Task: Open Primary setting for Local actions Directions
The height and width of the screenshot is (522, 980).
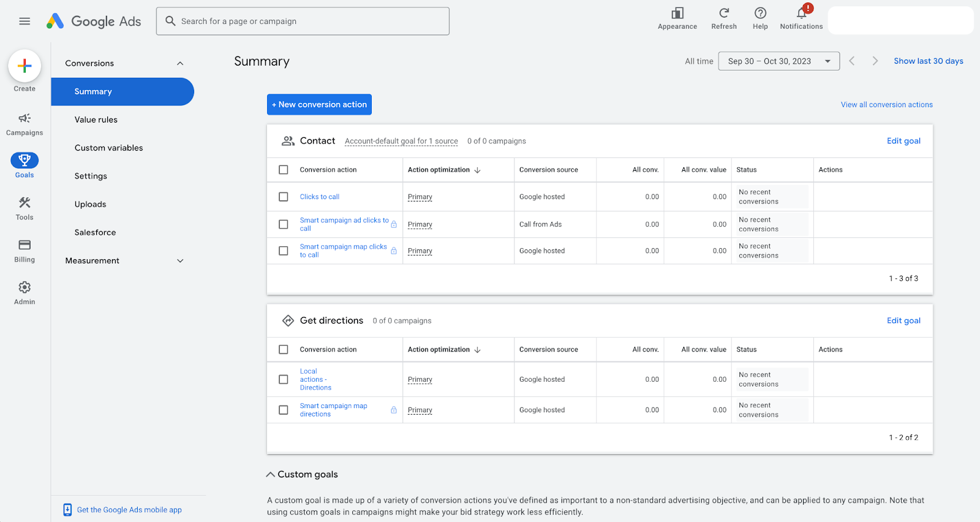Action: click(420, 379)
